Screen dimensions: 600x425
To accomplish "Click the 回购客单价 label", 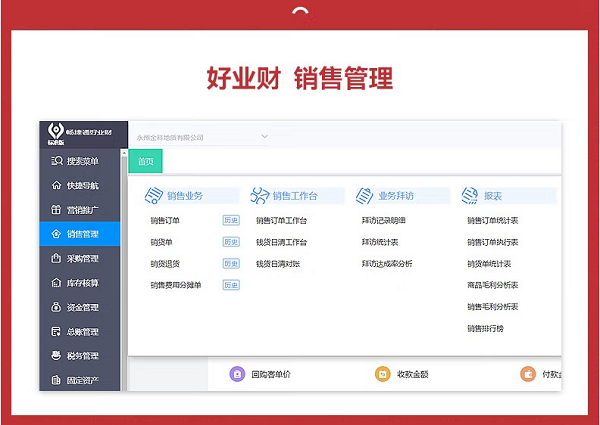I will tap(271, 374).
